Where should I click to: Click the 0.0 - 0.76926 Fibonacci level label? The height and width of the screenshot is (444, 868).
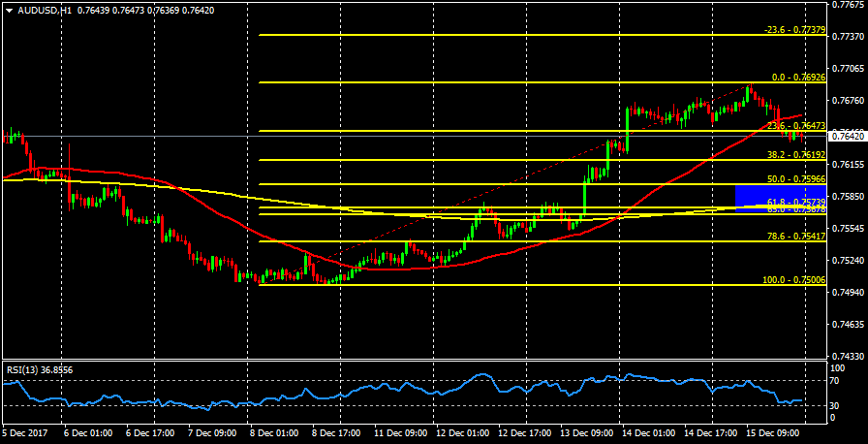(797, 77)
